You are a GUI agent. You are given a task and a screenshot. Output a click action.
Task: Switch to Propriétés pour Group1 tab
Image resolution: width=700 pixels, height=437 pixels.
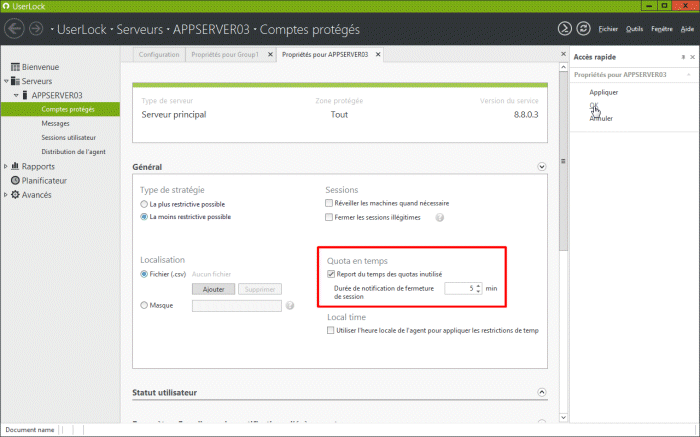click(x=225, y=54)
